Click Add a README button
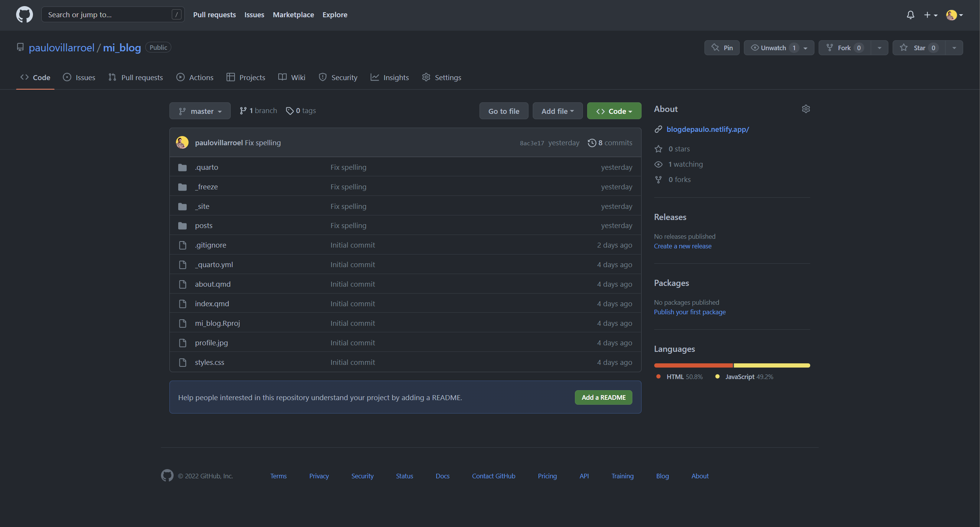Image resolution: width=980 pixels, height=527 pixels. pos(603,397)
